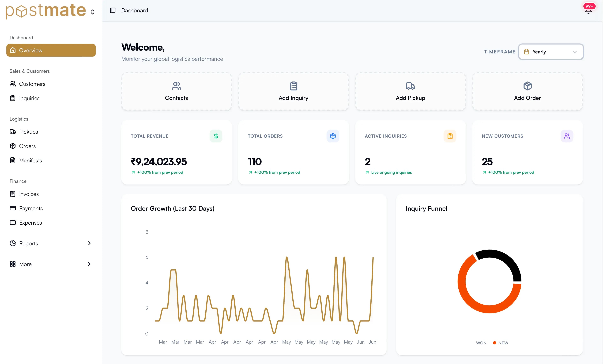The height and width of the screenshot is (364, 603).
Task: Click the Add Order card
Action: (x=527, y=92)
